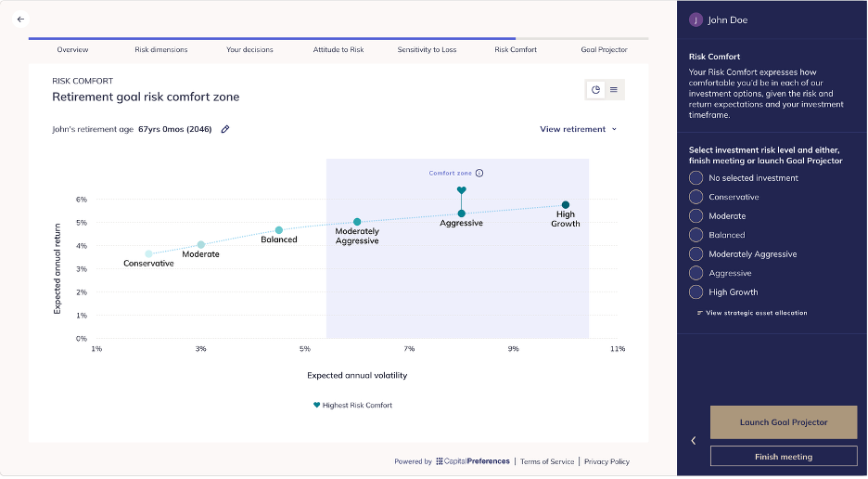Click John Doe avatar icon
868x479 pixels.
tap(696, 20)
